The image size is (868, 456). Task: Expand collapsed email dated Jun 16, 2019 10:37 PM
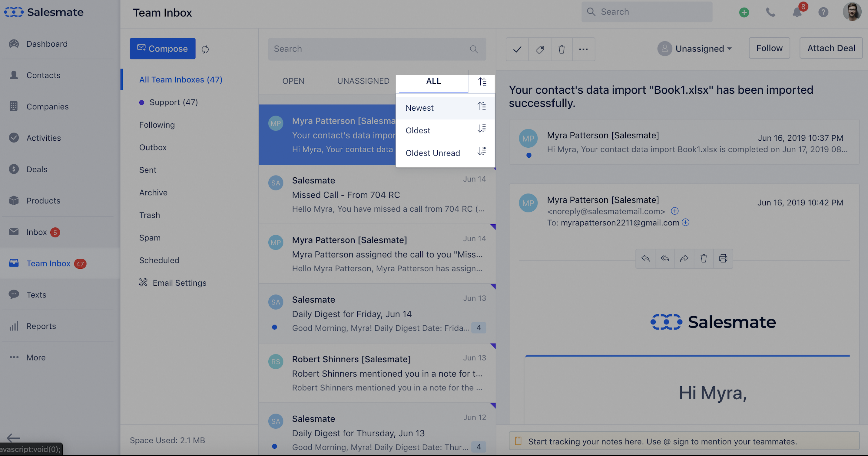(684, 142)
